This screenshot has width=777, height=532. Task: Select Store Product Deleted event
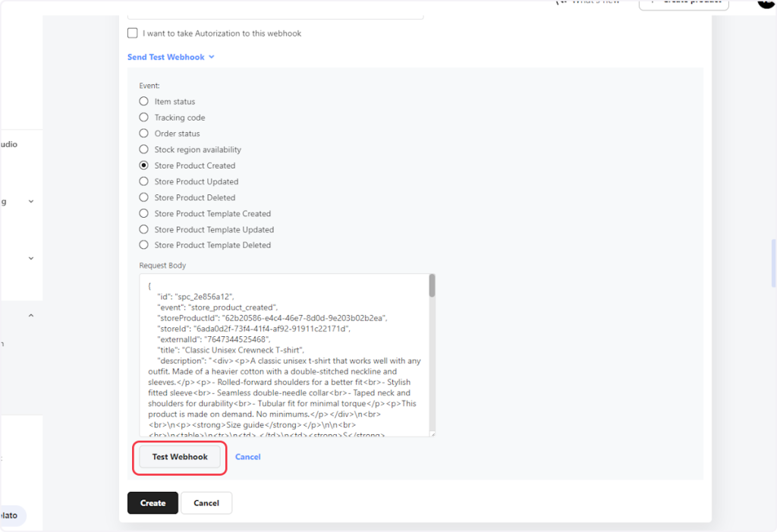click(x=144, y=197)
